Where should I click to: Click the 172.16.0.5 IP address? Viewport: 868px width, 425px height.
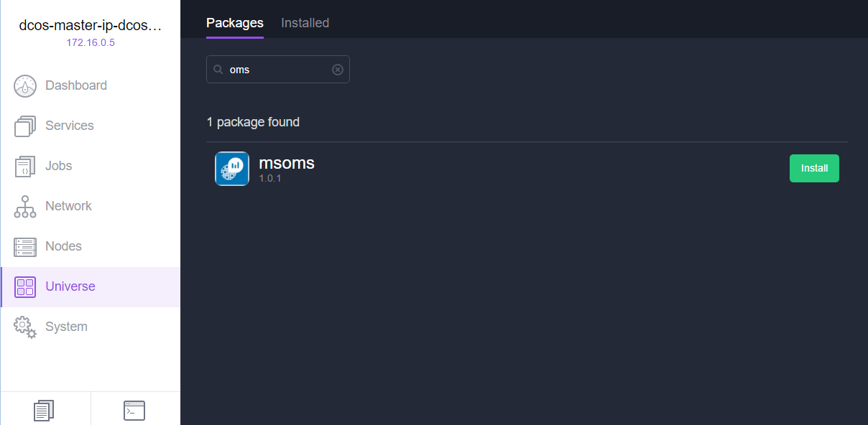pyautogui.click(x=91, y=42)
